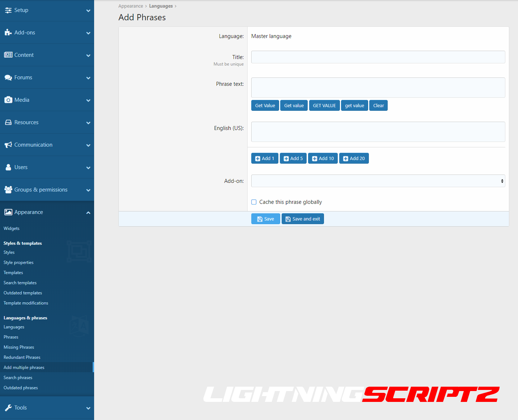
Task: Collapse the Appearance section chevron
Action: (x=88, y=213)
